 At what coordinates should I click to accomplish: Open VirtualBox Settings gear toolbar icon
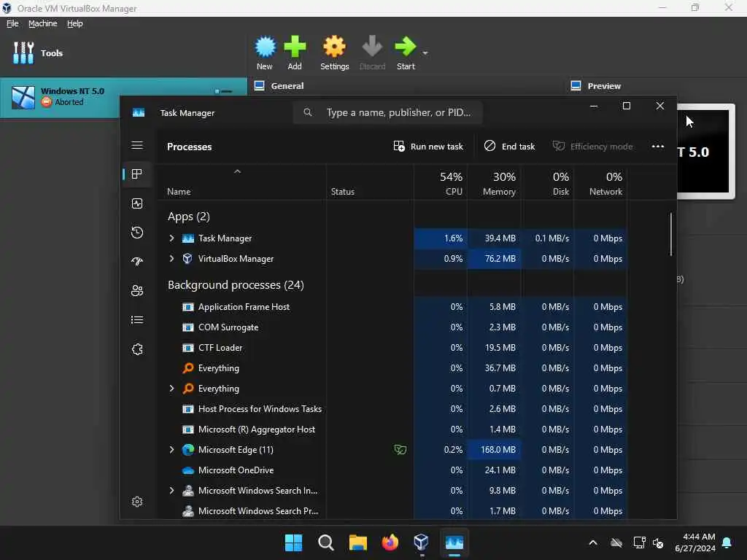coord(334,52)
